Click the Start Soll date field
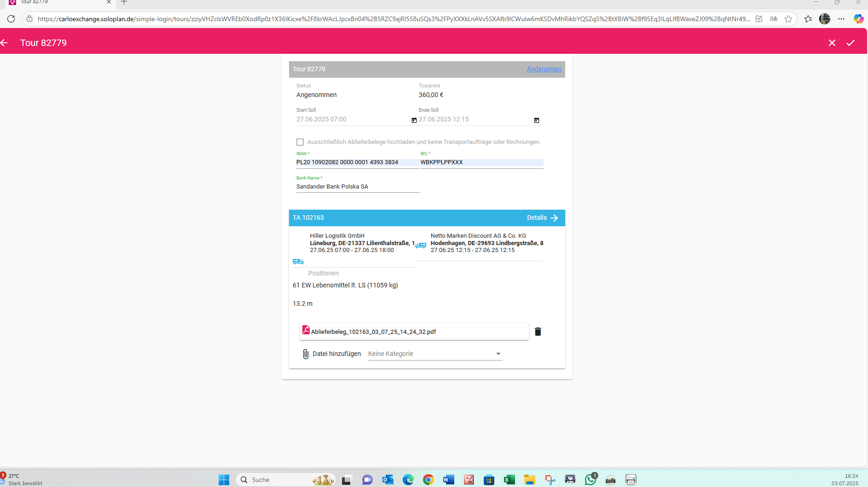Image resolution: width=868 pixels, height=487 pixels. [x=353, y=120]
